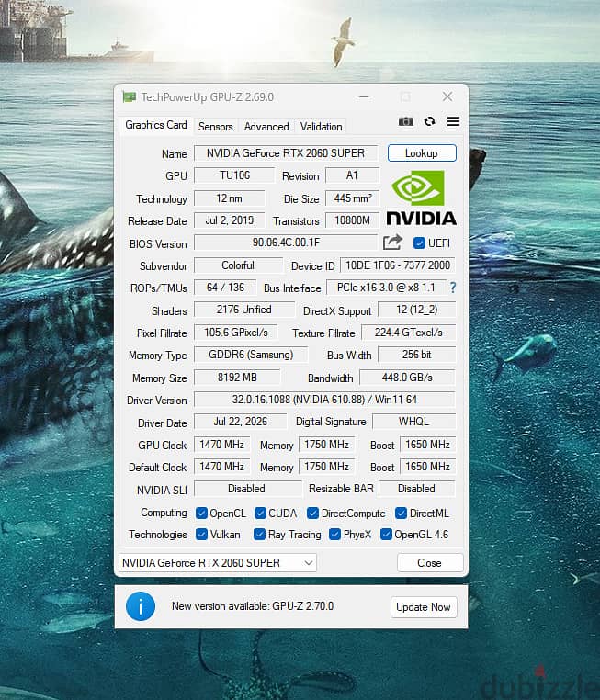The image size is (600, 700).
Task: Click the Technology field 12 nm
Action: tap(230, 198)
